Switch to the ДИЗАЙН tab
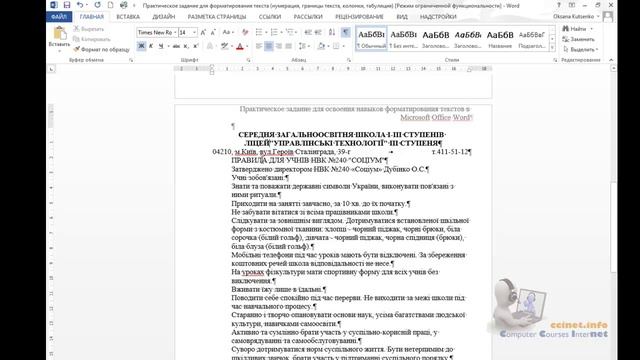The image size is (640, 360). tap(164, 17)
